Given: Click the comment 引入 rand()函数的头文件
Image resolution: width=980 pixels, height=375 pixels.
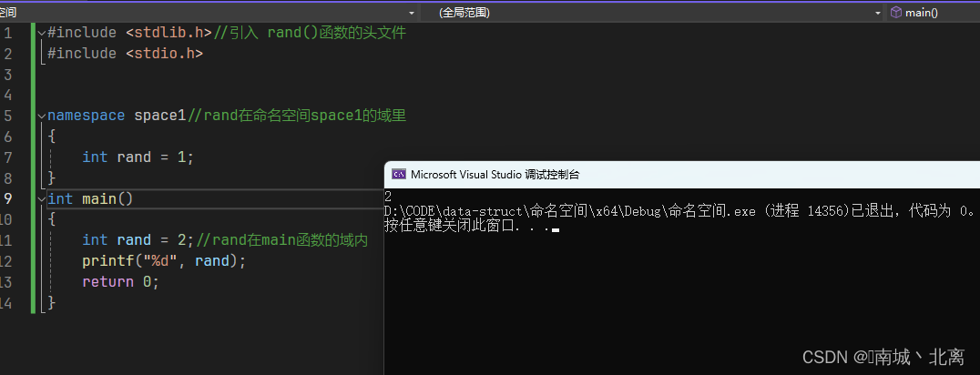Looking at the screenshot, I should [x=310, y=33].
